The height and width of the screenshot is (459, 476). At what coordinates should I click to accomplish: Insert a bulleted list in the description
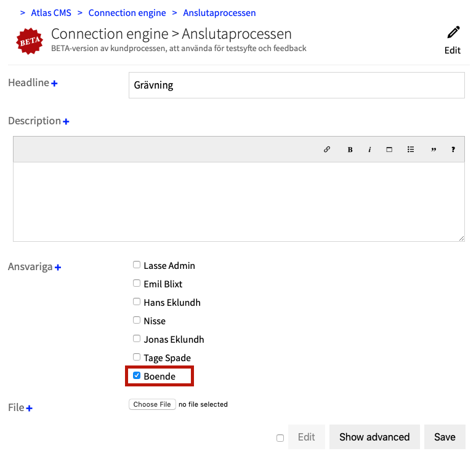[x=411, y=150]
